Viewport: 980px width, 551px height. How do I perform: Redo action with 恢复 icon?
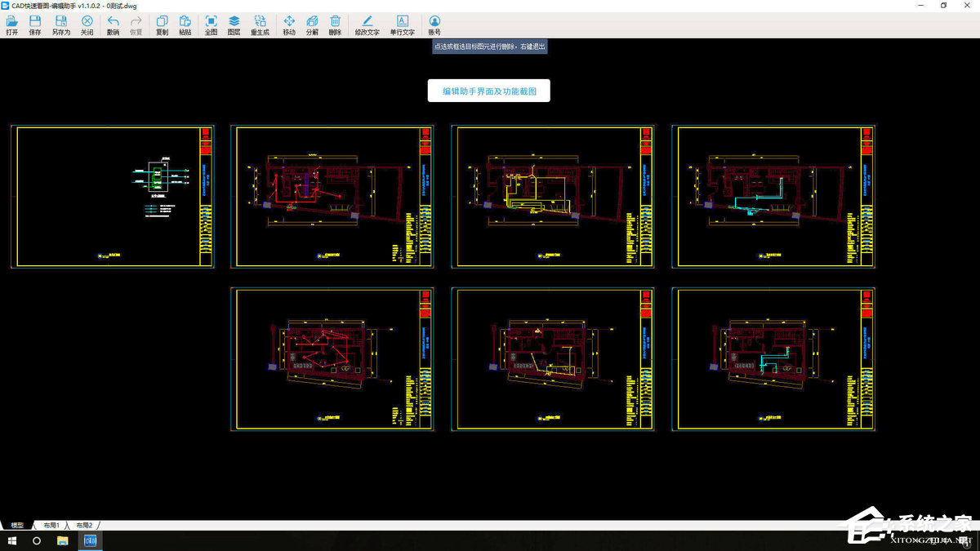tap(136, 25)
